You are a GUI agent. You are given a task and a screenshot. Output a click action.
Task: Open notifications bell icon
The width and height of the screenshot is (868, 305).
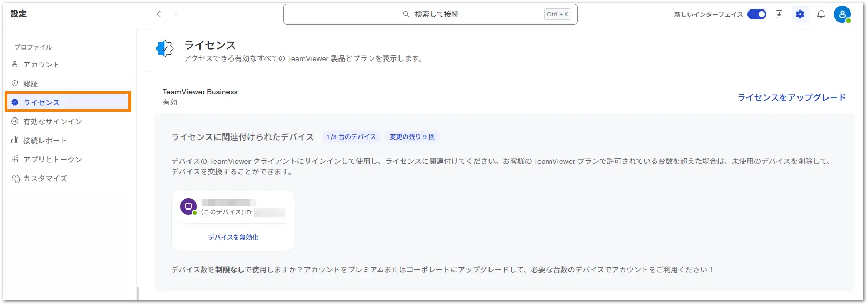click(821, 14)
